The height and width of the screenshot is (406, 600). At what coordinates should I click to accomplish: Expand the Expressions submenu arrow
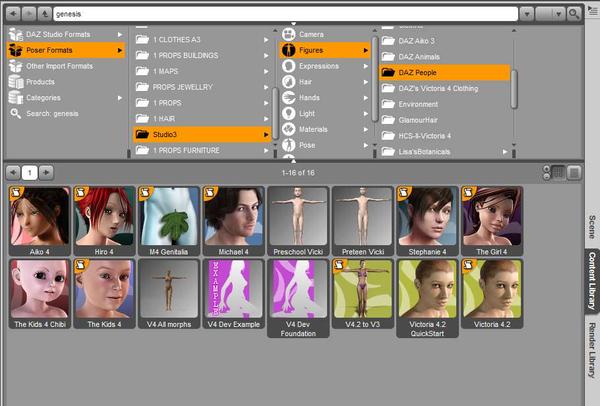point(366,66)
